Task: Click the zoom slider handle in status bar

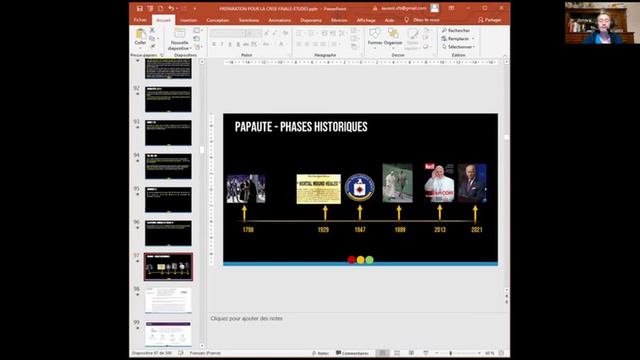Action: click(x=451, y=353)
